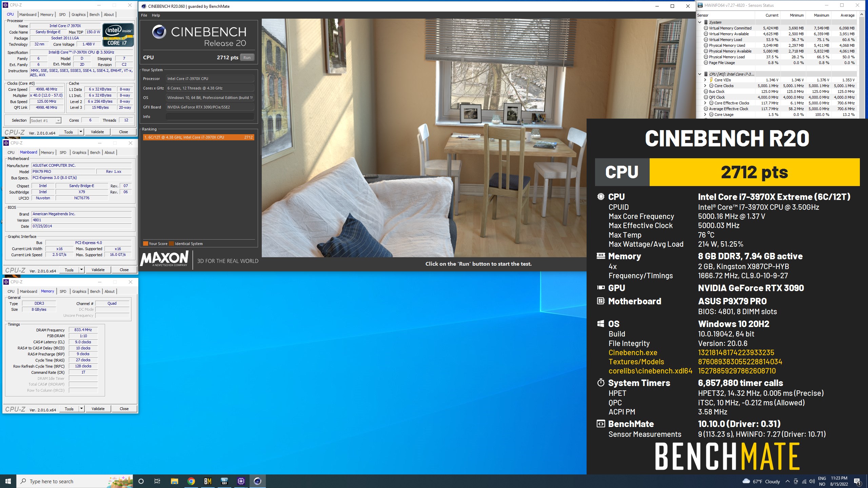Image resolution: width=868 pixels, height=488 pixels.
Task: Click the Type here to search box
Action: tap(75, 481)
